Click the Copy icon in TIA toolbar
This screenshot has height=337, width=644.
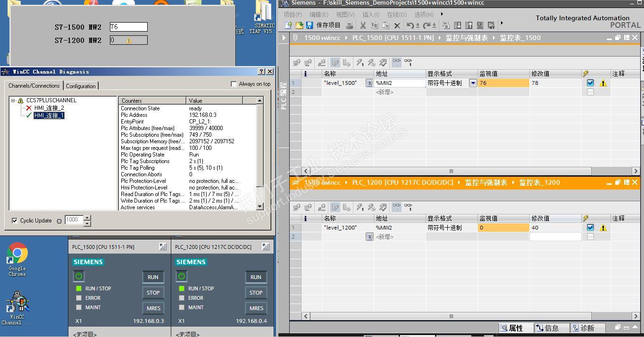pos(374,25)
